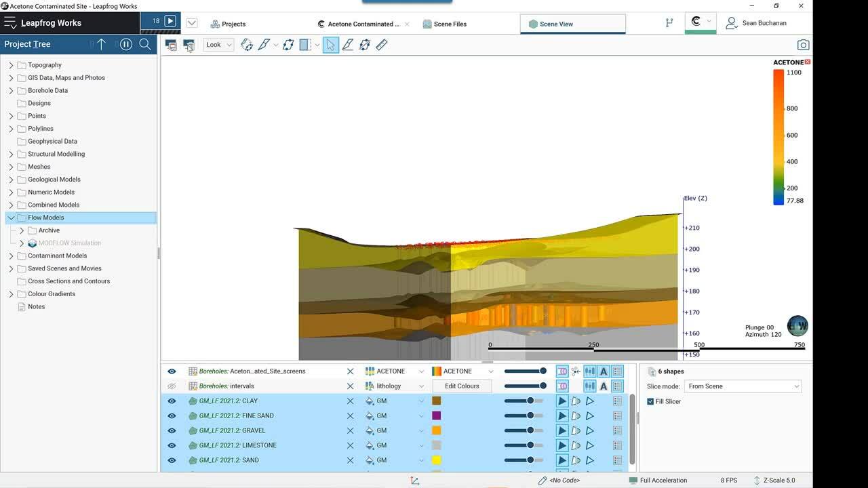Toggle cylinder display for Site_screens boreholes
This screenshot has height=488, width=868.
[x=562, y=371]
